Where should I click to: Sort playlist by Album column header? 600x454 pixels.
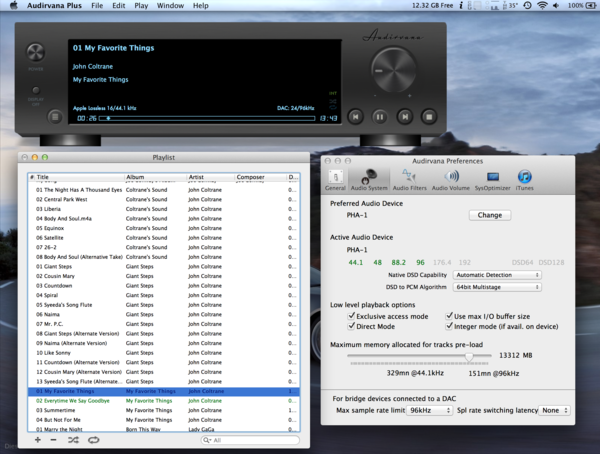pyautogui.click(x=155, y=177)
